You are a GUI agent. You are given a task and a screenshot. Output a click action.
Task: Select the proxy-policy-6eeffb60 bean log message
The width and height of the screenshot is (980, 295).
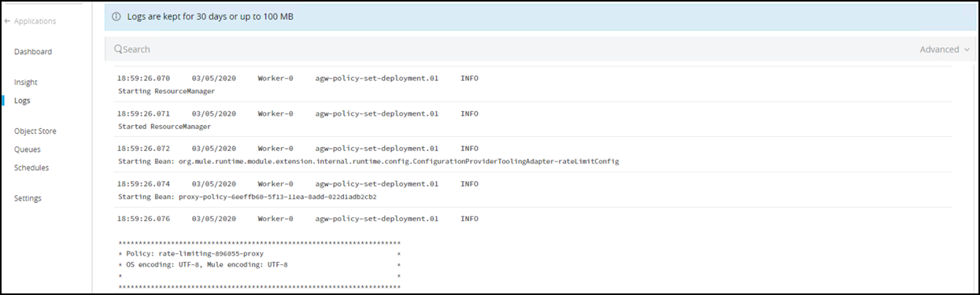(x=247, y=196)
